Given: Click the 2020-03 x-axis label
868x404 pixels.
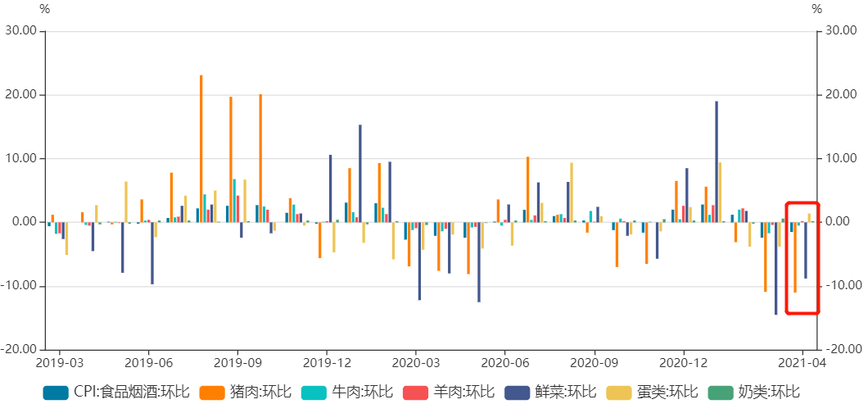Looking at the screenshot, I should point(416,362).
